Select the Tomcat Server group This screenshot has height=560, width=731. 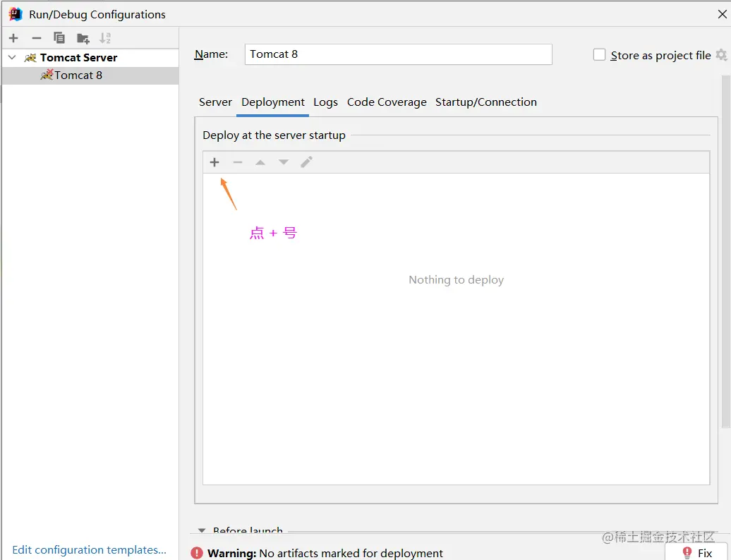coord(90,58)
